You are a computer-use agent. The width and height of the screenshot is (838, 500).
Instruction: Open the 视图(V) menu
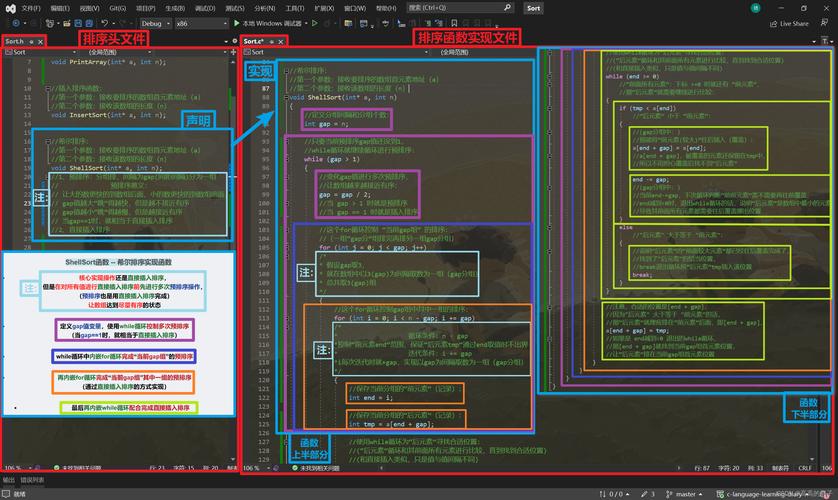[89, 8]
